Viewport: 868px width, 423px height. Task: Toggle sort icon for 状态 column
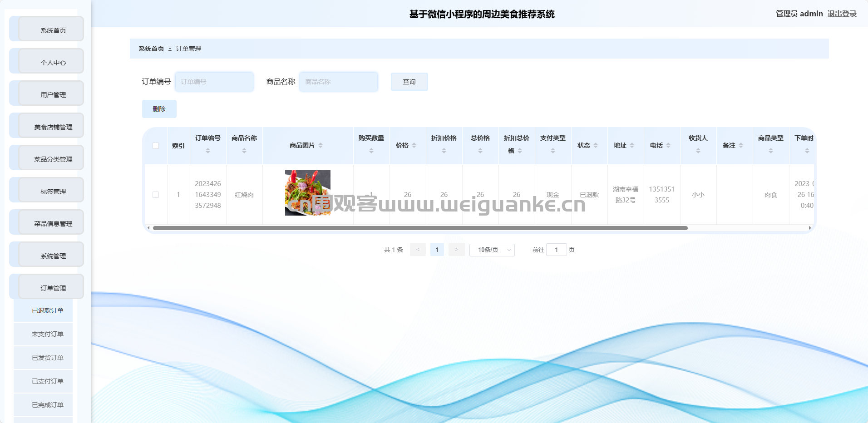tap(596, 145)
